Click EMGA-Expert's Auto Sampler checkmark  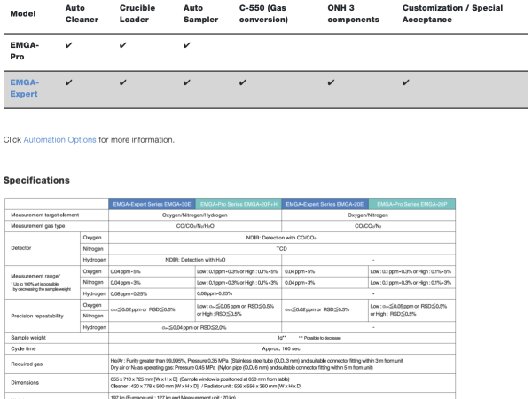tap(187, 82)
